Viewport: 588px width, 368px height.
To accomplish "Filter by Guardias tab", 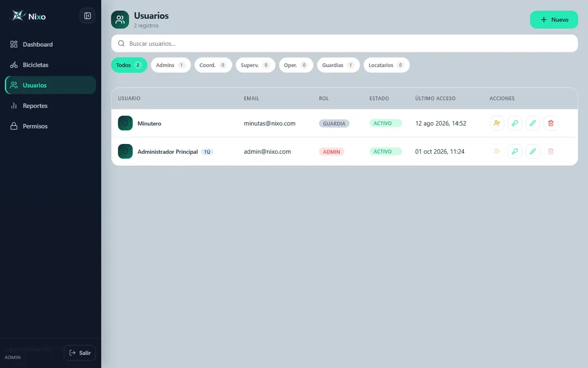I will pos(338,65).
